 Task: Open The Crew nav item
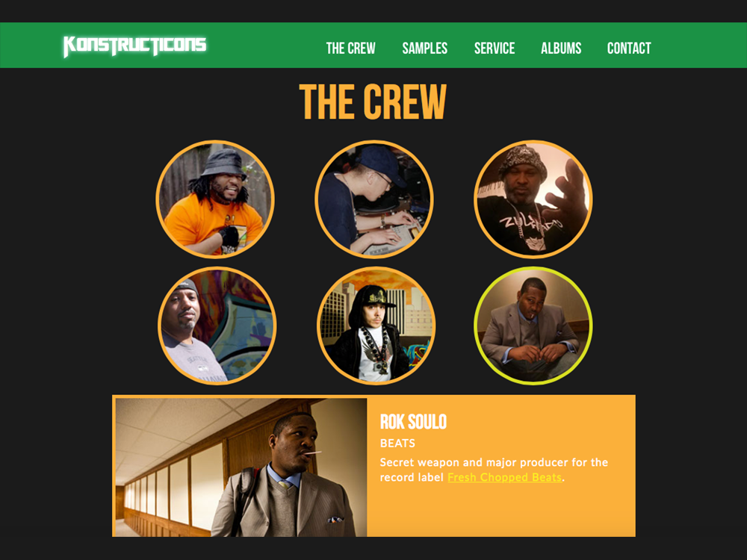(350, 48)
